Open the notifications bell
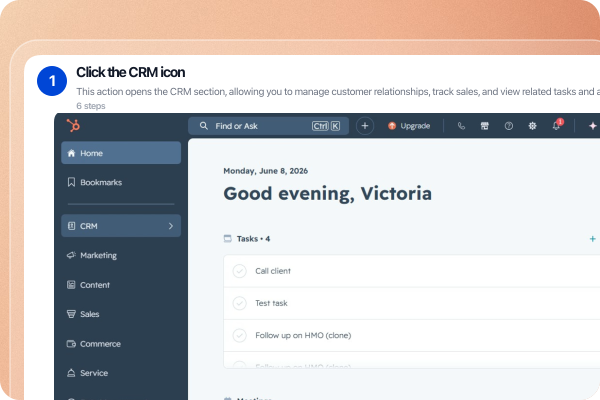This screenshot has width=600, height=400. (557, 125)
